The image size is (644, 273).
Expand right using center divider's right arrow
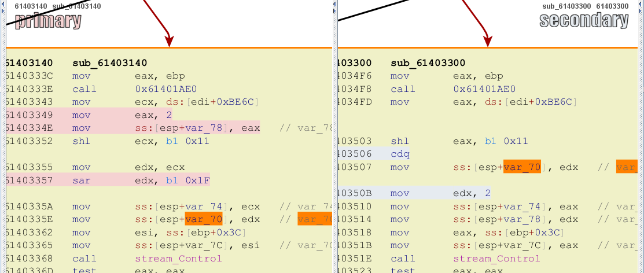click(x=334, y=10)
